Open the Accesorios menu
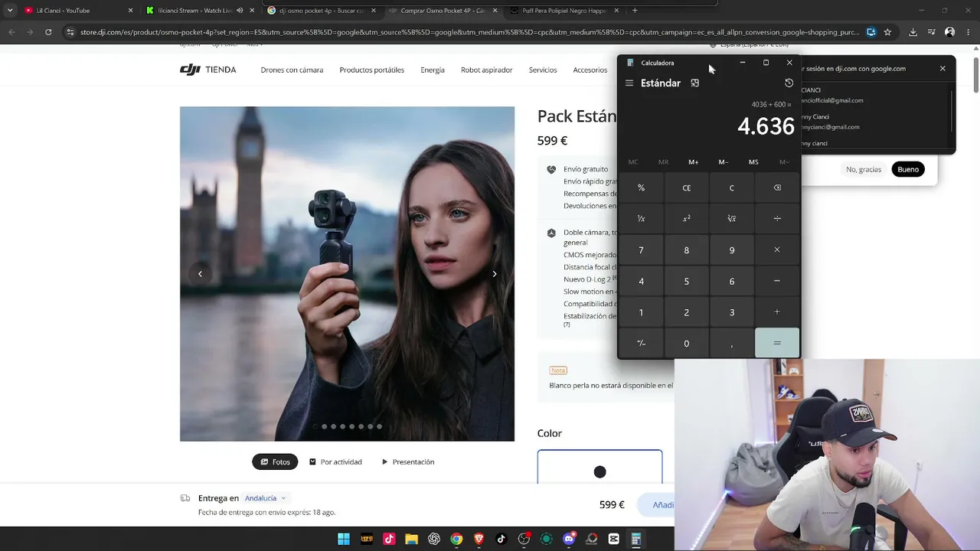The image size is (980, 551). point(590,70)
